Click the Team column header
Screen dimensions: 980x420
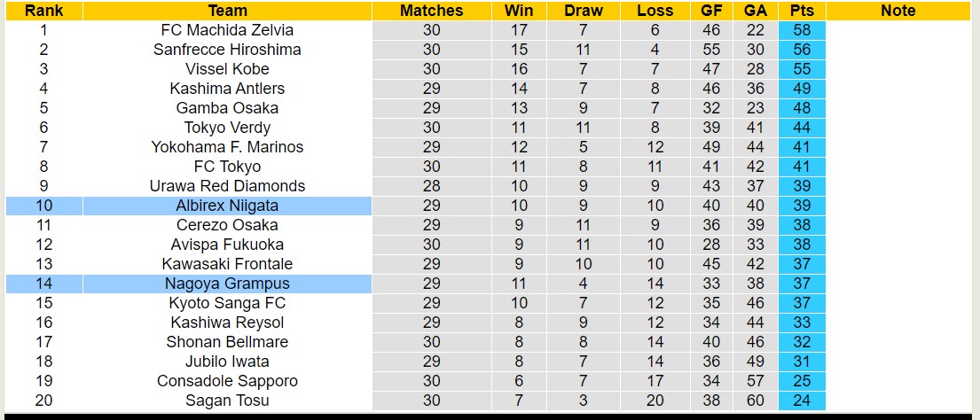coord(227,11)
